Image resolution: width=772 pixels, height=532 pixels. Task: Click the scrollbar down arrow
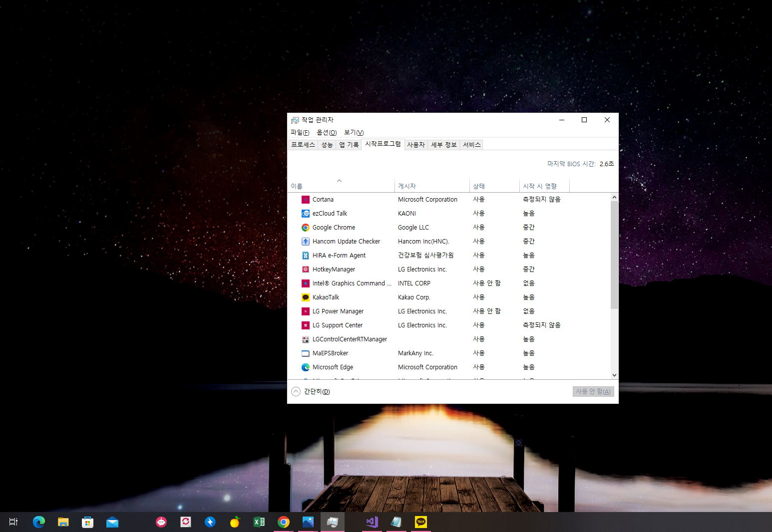point(614,375)
